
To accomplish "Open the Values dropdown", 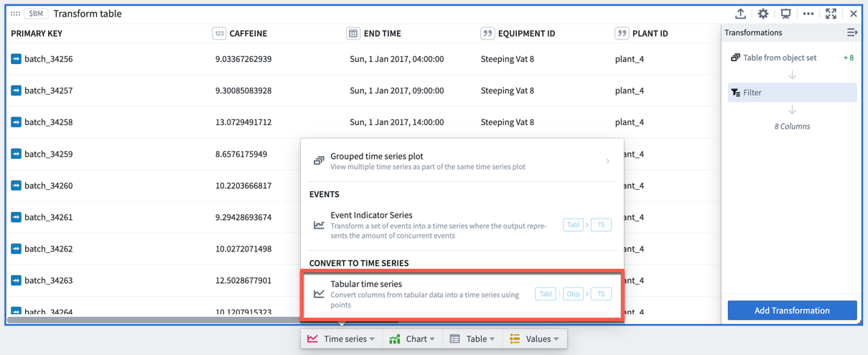I will tap(535, 338).
